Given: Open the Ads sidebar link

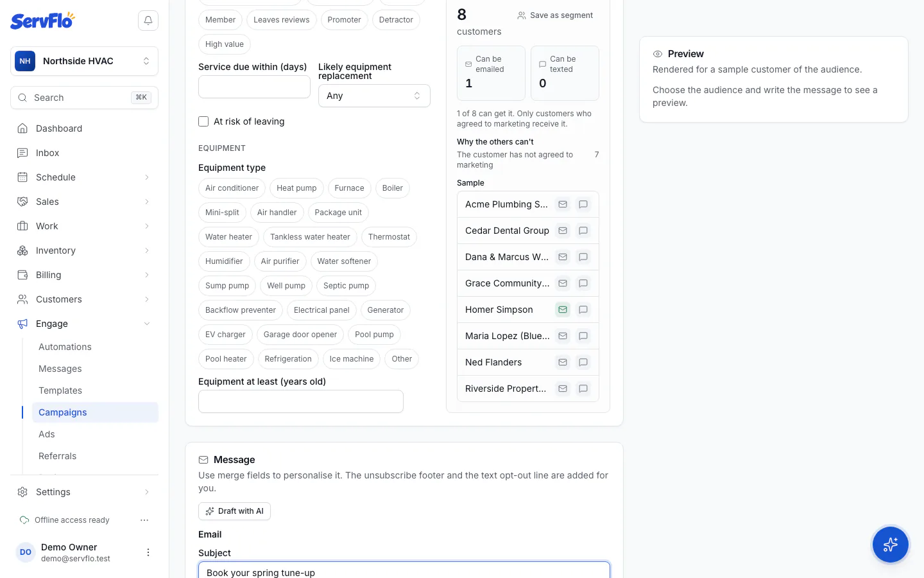Looking at the screenshot, I should point(95,434).
